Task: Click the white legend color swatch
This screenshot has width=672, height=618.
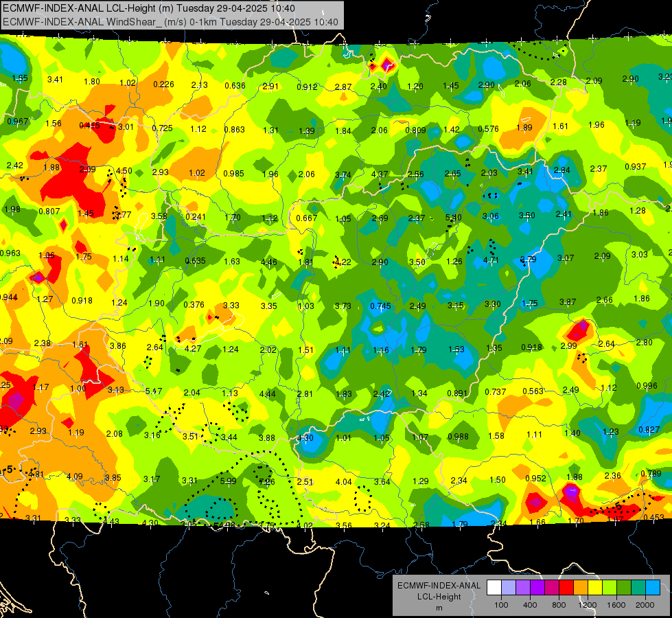Action: tap(494, 588)
